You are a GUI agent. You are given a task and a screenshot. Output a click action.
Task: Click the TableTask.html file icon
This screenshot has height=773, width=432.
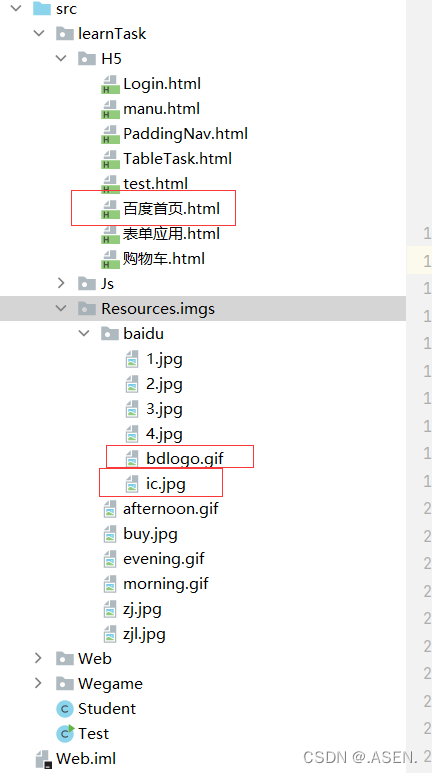pos(110,159)
